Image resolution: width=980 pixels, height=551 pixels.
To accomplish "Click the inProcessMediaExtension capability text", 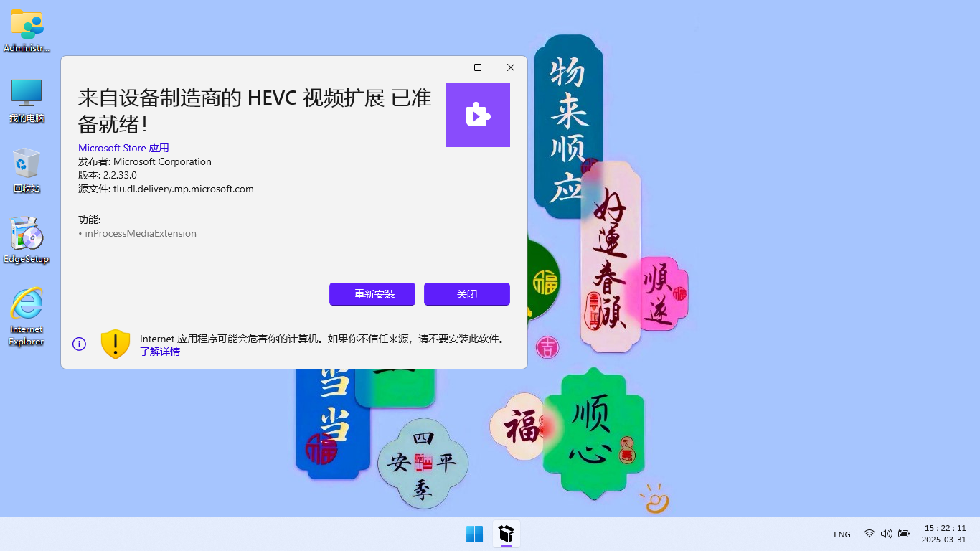I will 141,234.
